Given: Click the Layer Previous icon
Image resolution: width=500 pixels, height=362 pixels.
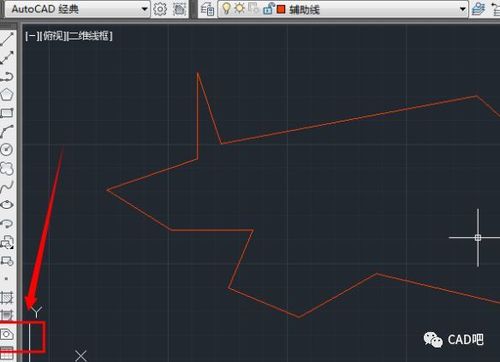Looking at the screenshot, I should tap(496, 9).
